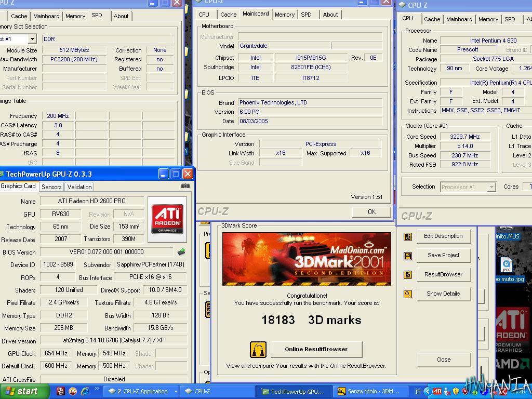Open Mainboard tab in right CPU-Z window
Image resolution: width=532 pixels, height=399 pixels.
tap(459, 19)
